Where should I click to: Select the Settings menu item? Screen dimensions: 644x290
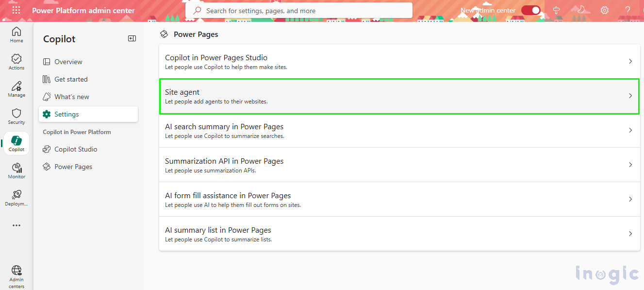(88, 114)
